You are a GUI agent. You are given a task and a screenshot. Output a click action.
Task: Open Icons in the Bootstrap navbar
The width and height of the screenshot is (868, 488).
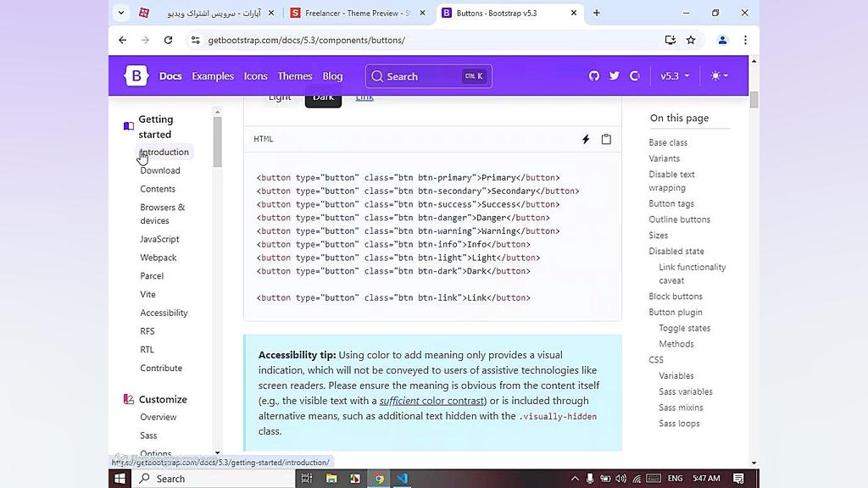click(x=256, y=76)
